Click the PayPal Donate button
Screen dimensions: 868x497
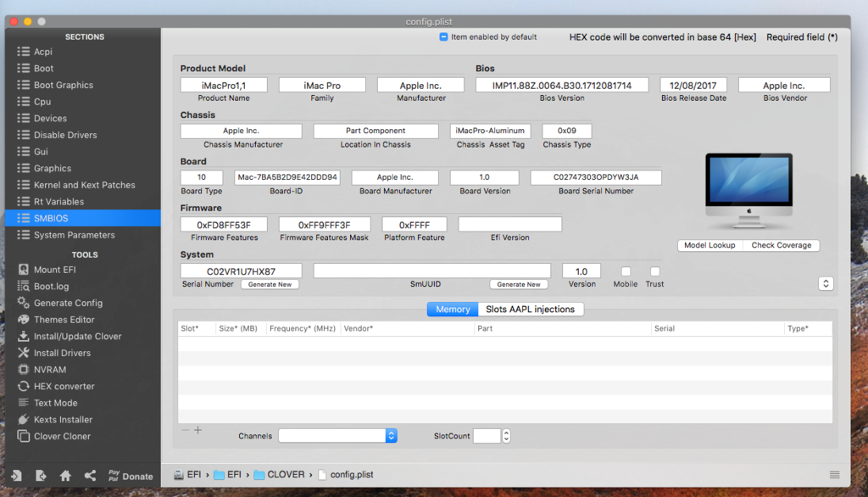pos(131,477)
